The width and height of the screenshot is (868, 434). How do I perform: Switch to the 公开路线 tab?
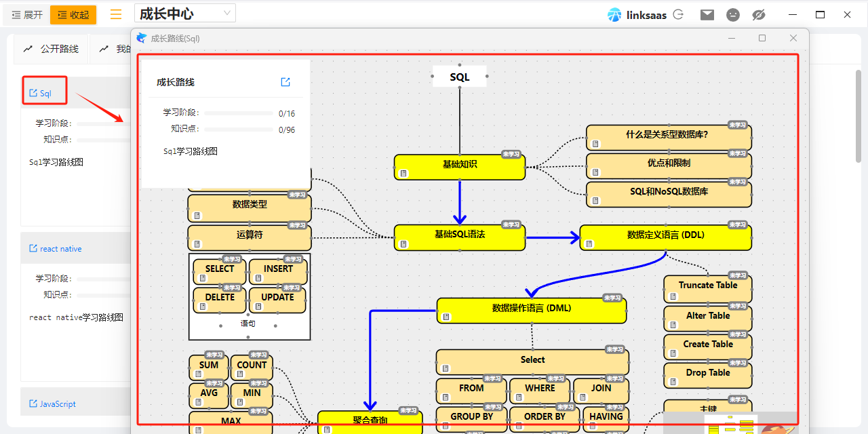52,49
